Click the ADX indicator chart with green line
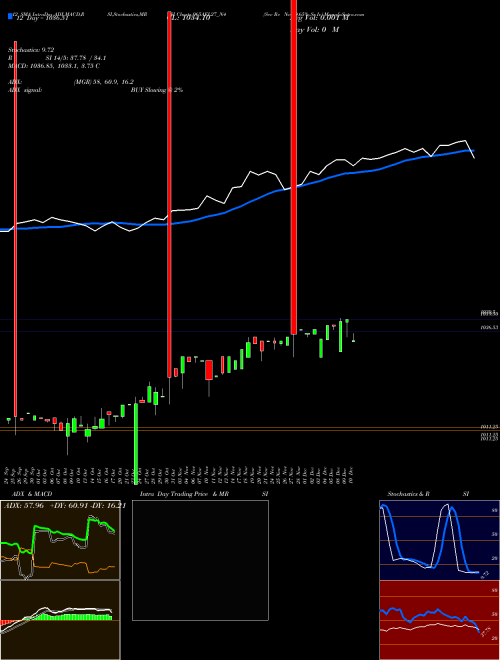500x660 pixels. click(x=60, y=540)
